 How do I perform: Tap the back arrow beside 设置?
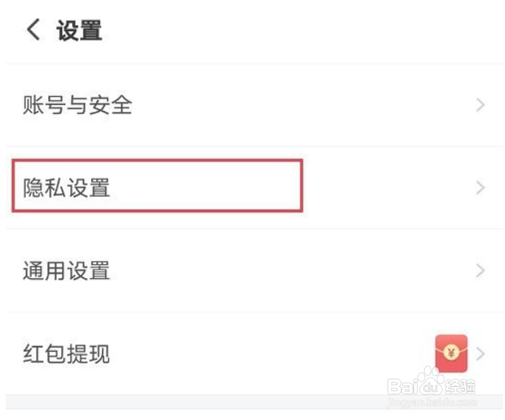click(33, 29)
